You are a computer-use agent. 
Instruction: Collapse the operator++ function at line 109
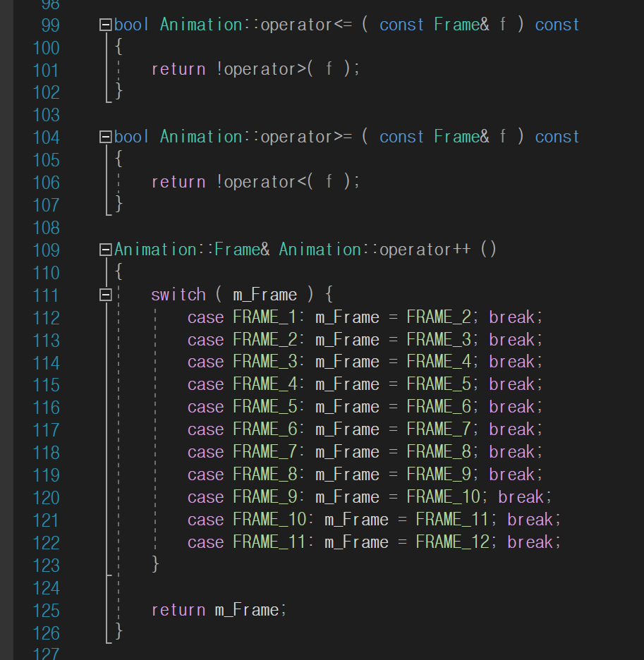coord(105,250)
